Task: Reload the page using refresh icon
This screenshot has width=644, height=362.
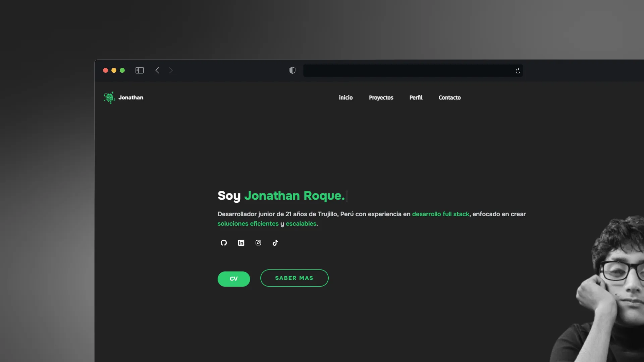Action: pyautogui.click(x=518, y=71)
